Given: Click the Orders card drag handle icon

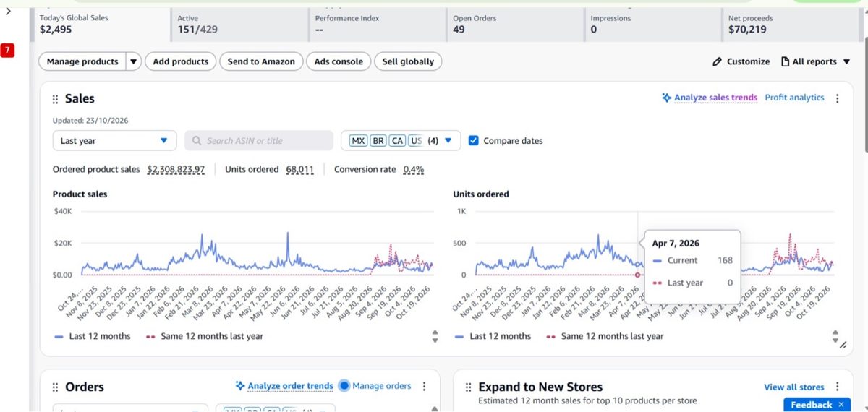Looking at the screenshot, I should click(x=56, y=387).
